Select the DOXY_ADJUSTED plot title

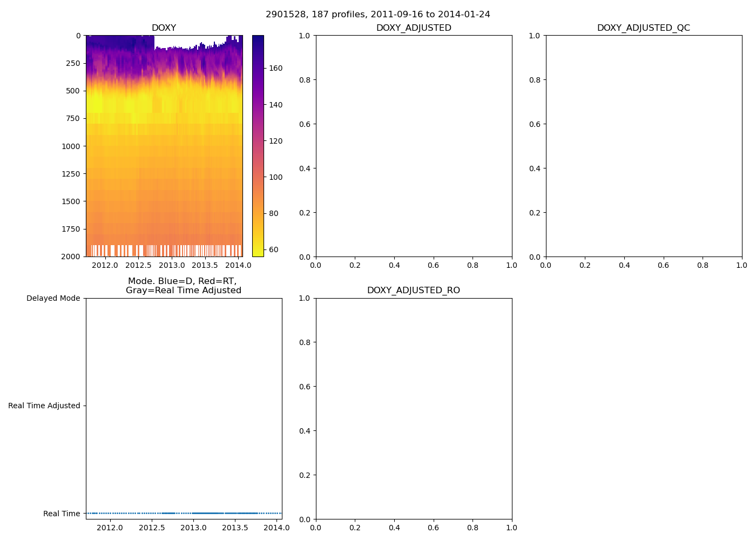tap(414, 28)
